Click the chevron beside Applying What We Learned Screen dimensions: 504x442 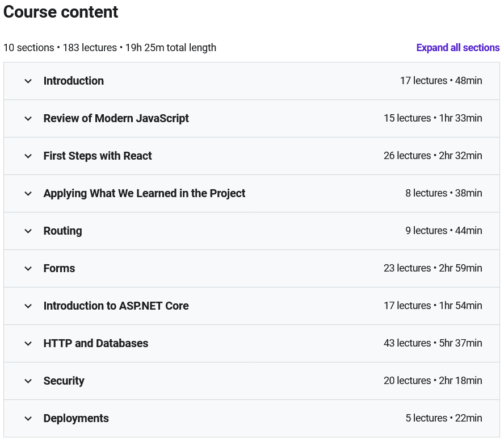[x=28, y=194]
